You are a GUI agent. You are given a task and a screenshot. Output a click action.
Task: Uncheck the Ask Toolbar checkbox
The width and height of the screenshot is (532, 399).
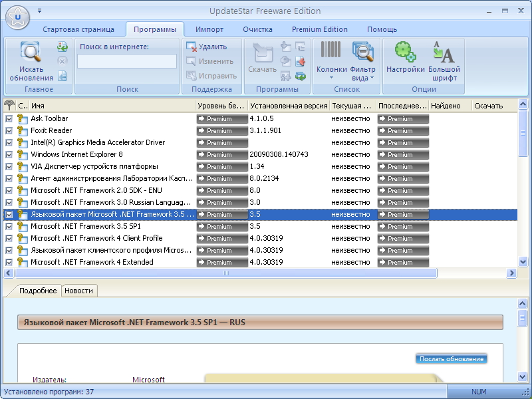[9, 119]
